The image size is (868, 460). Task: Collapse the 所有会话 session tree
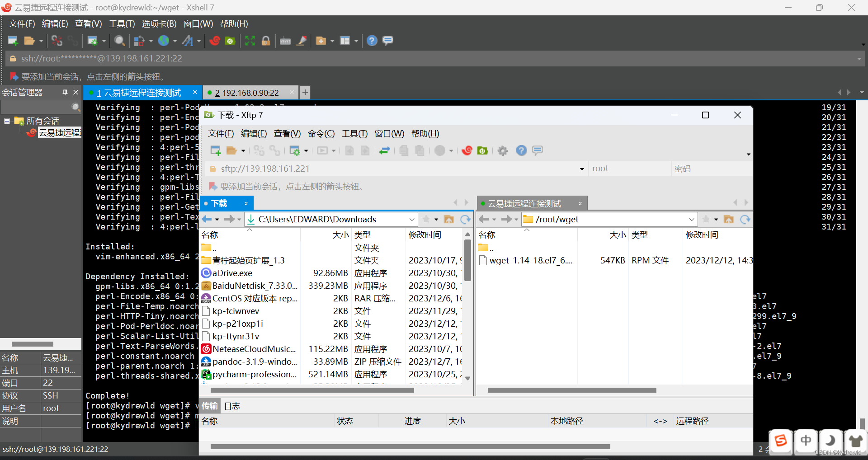6,121
